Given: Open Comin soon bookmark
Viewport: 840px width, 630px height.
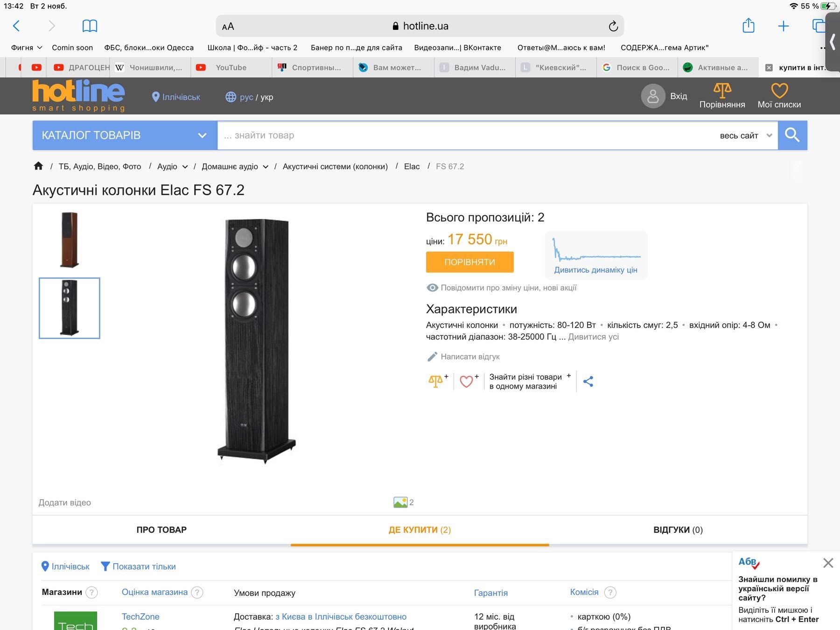Looking at the screenshot, I should (x=72, y=48).
